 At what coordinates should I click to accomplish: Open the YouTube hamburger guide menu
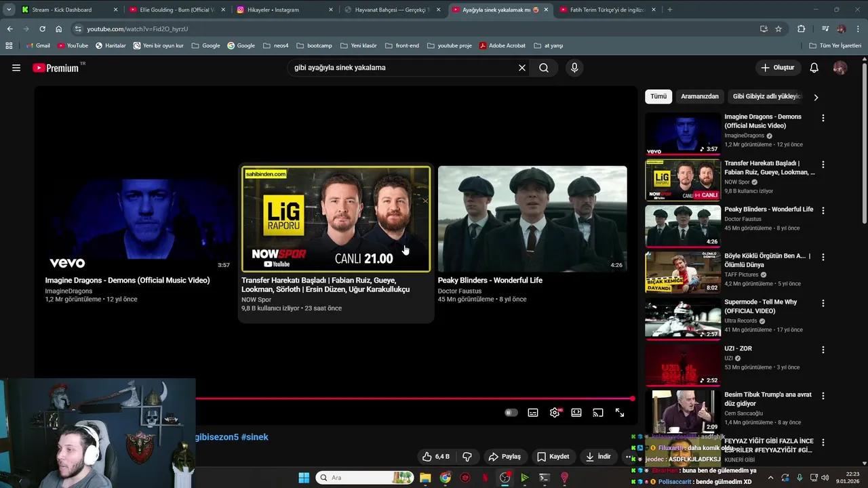(16, 68)
